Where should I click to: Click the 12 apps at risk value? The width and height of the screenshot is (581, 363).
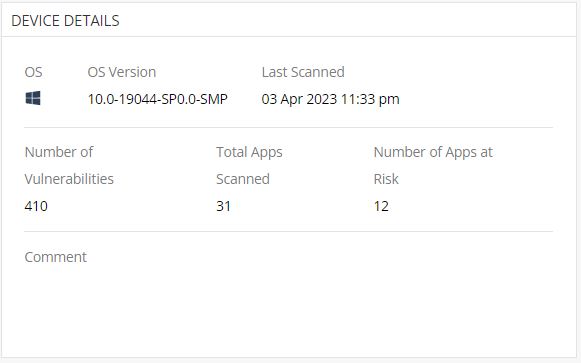tap(381, 206)
